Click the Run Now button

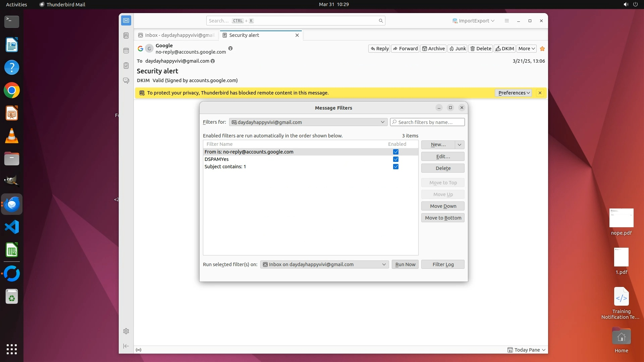[405, 264]
